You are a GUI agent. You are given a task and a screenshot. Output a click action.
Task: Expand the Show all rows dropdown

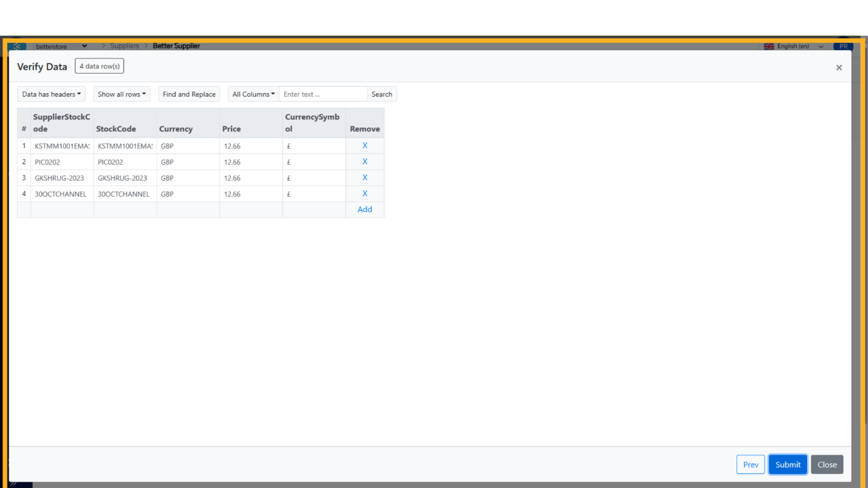[x=122, y=94]
